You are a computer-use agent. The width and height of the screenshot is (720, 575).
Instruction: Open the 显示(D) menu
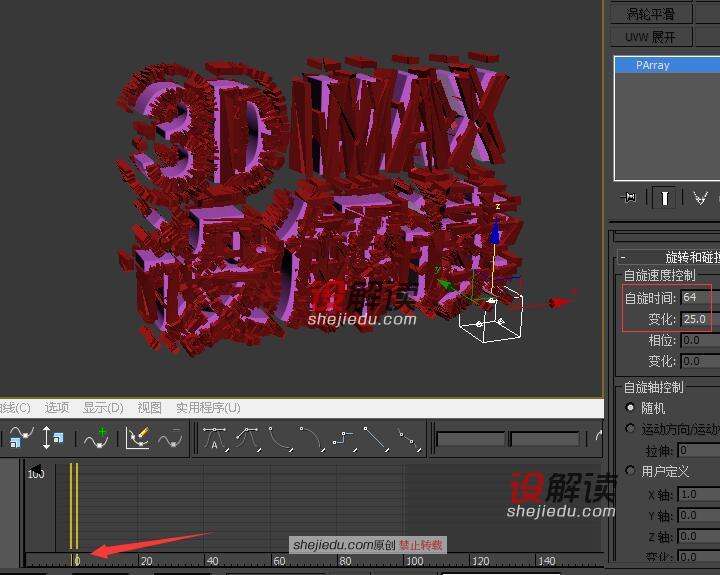click(x=103, y=407)
